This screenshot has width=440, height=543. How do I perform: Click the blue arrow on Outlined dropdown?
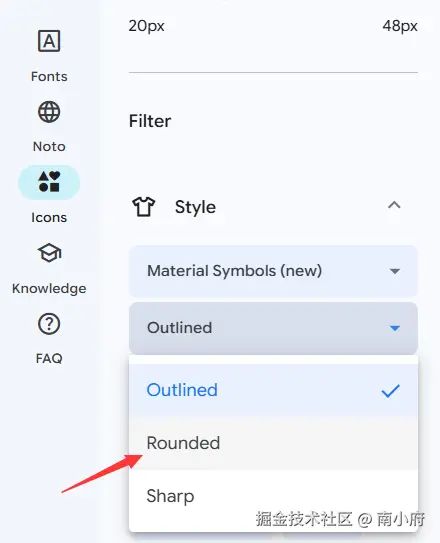tap(395, 328)
